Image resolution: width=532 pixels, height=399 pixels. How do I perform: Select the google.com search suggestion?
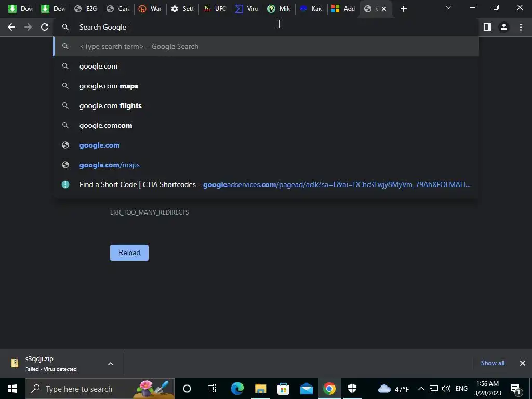click(x=265, y=66)
